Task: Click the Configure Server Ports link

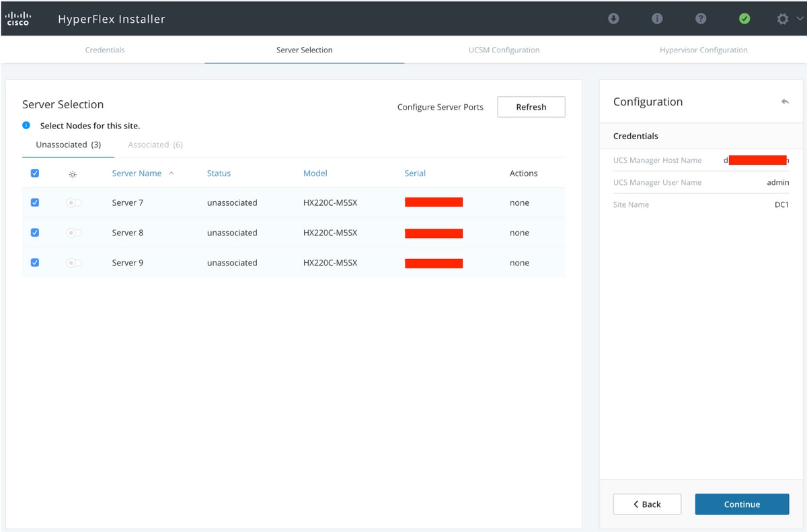Action: (440, 107)
